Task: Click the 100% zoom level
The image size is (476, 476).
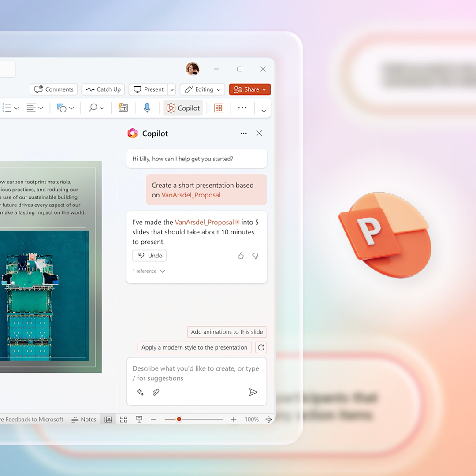Action: [252, 419]
